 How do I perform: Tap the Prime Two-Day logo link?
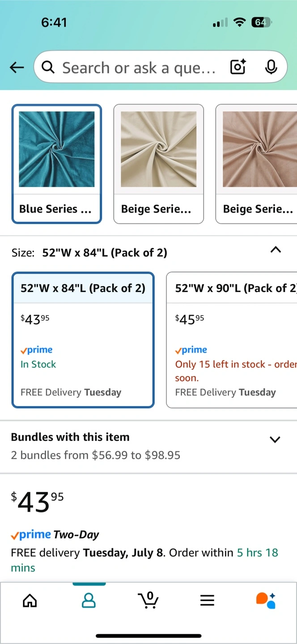[55, 534]
